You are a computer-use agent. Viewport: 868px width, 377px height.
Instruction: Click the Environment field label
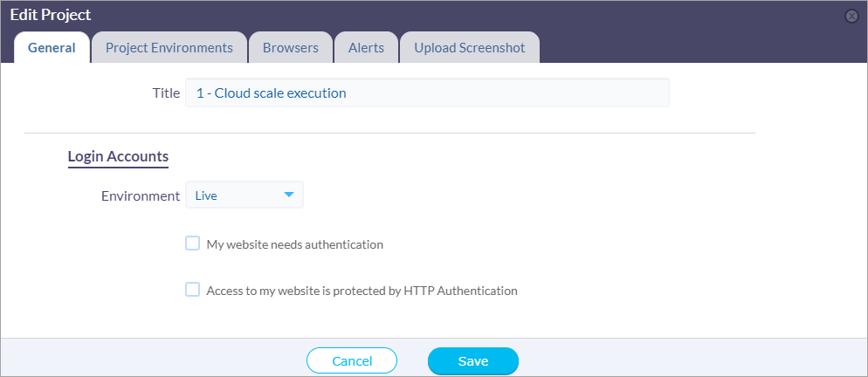(141, 196)
